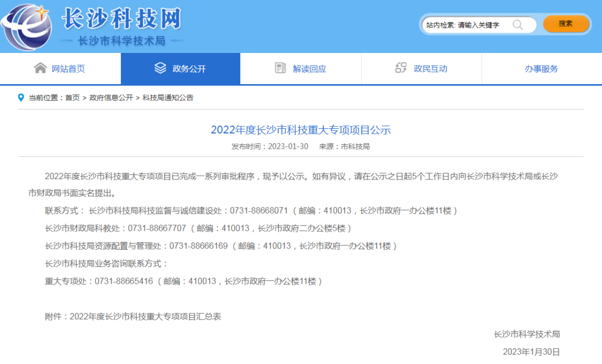Image resolution: width=602 pixels, height=364 pixels.
Task: Click the document icon next to 解读回应
Action: pos(280,67)
